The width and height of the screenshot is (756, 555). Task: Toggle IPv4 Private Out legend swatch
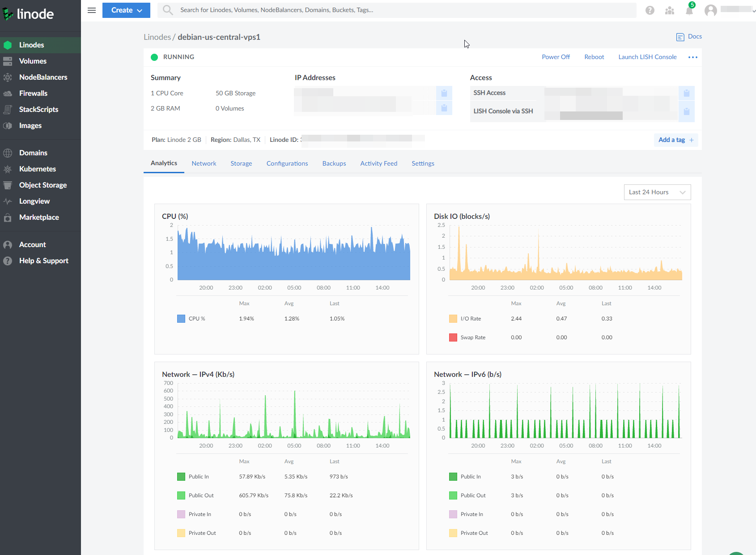(181, 533)
